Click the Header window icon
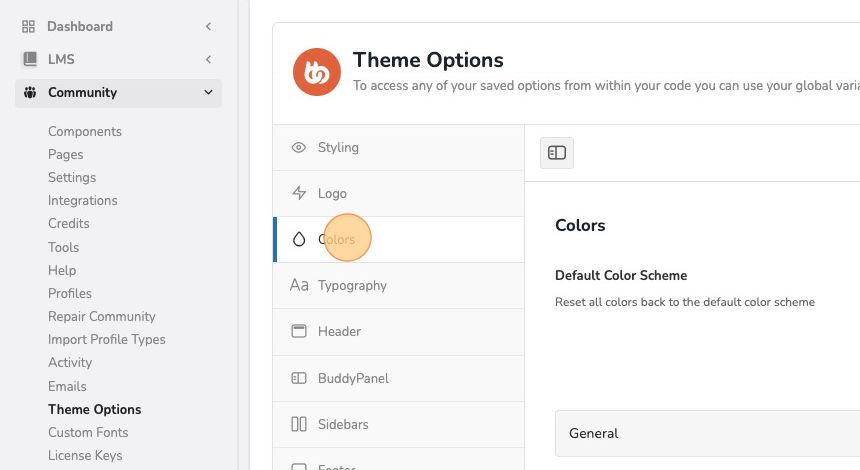This screenshot has width=860, height=470. [299, 331]
